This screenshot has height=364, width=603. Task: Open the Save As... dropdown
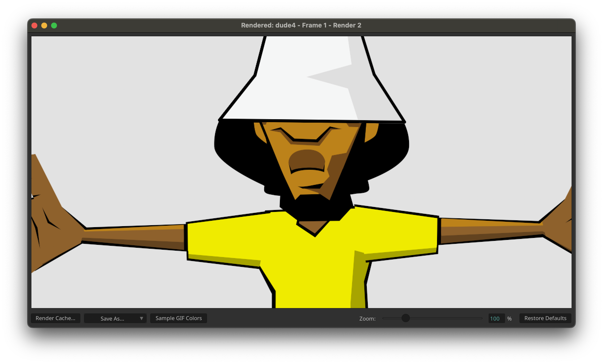point(112,318)
